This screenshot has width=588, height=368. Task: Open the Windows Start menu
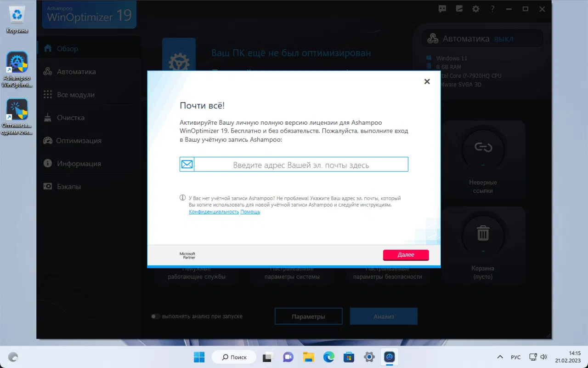199,357
